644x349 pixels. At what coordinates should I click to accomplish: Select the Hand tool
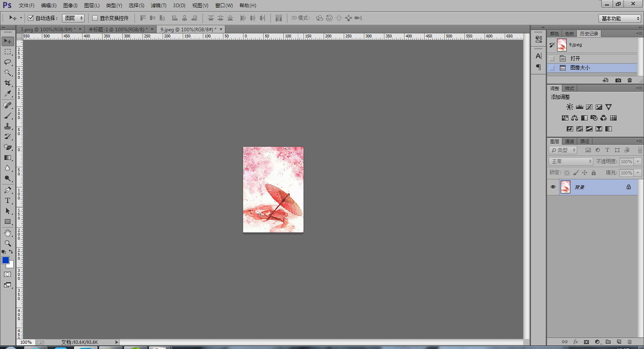(x=8, y=233)
